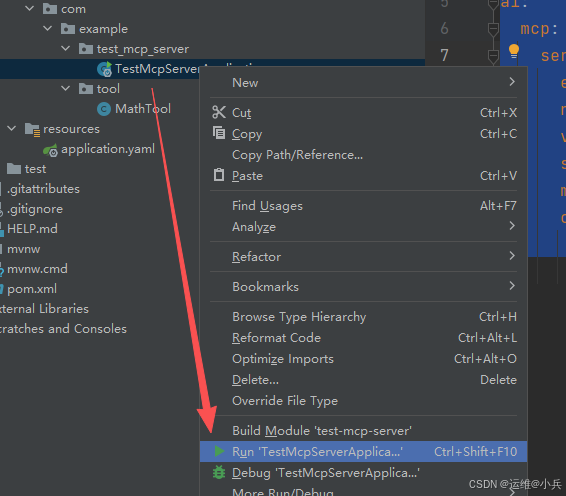
Task: Click the Paste clipboard icon
Action: (219, 175)
